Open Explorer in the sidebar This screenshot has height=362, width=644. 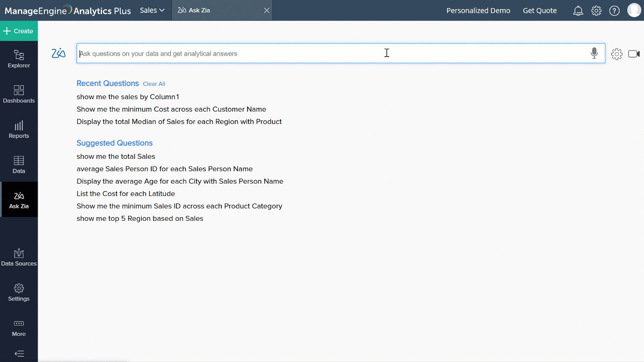19,59
